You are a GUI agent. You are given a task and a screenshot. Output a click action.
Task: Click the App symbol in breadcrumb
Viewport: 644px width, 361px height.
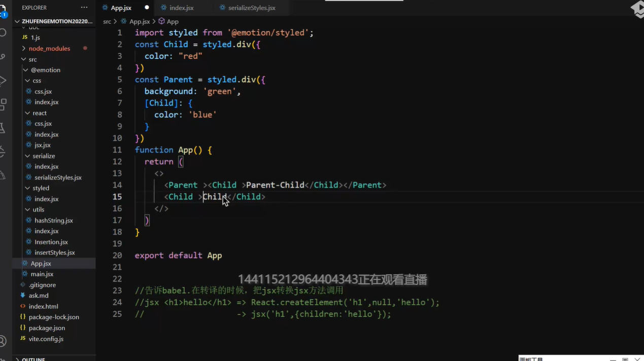(173, 22)
